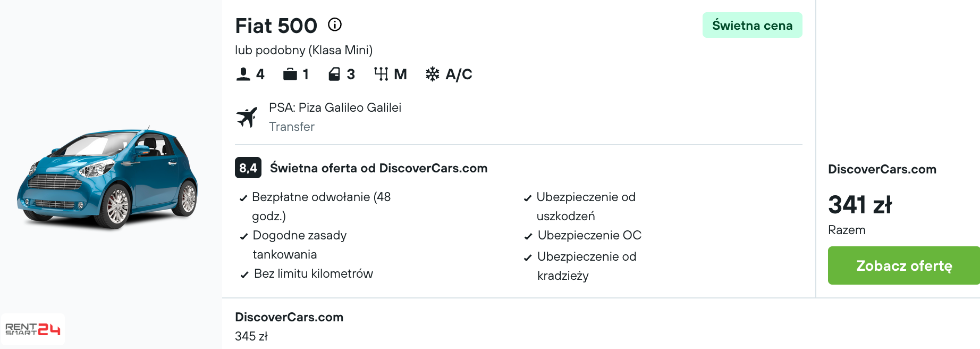This screenshot has width=980, height=349.
Task: Click the car doors icon
Action: (334, 74)
